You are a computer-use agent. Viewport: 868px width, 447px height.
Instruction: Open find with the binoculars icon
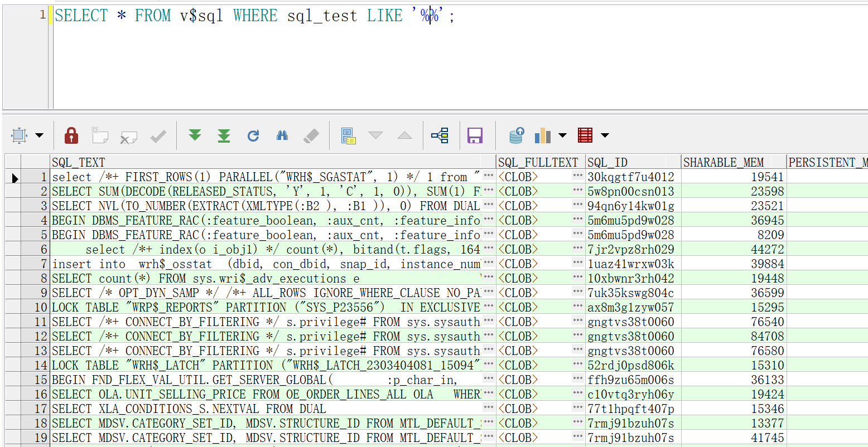282,135
